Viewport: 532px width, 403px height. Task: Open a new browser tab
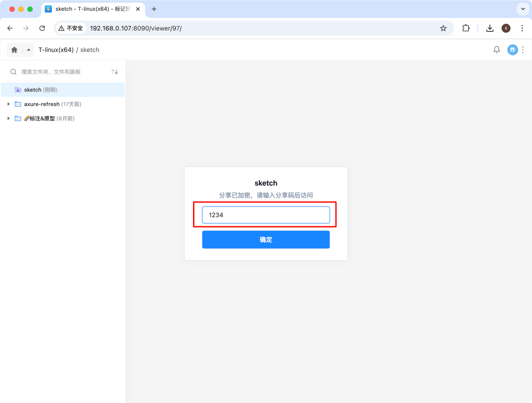[x=154, y=9]
